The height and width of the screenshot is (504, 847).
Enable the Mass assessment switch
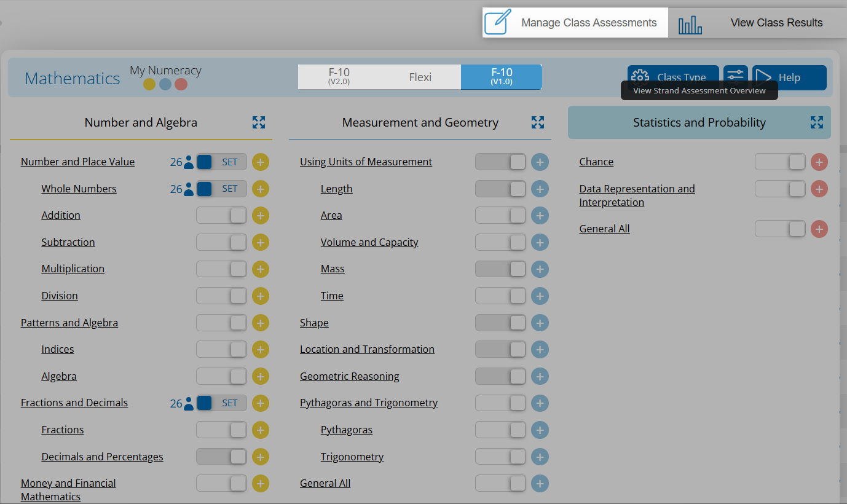[x=500, y=269]
